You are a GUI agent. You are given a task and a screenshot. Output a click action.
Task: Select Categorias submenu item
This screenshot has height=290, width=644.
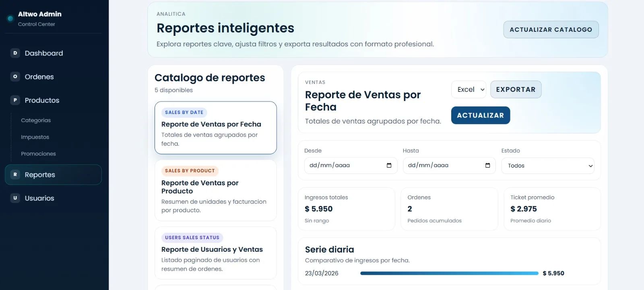point(36,120)
